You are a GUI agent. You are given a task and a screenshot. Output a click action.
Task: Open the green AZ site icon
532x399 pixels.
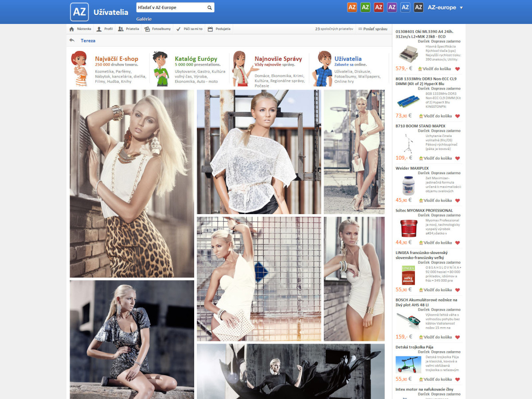[x=365, y=7]
